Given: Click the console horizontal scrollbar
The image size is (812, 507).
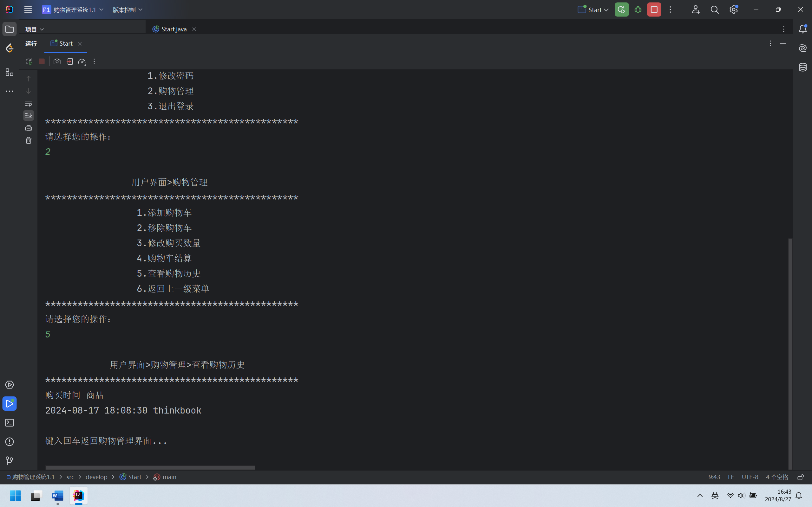Looking at the screenshot, I should tap(150, 467).
